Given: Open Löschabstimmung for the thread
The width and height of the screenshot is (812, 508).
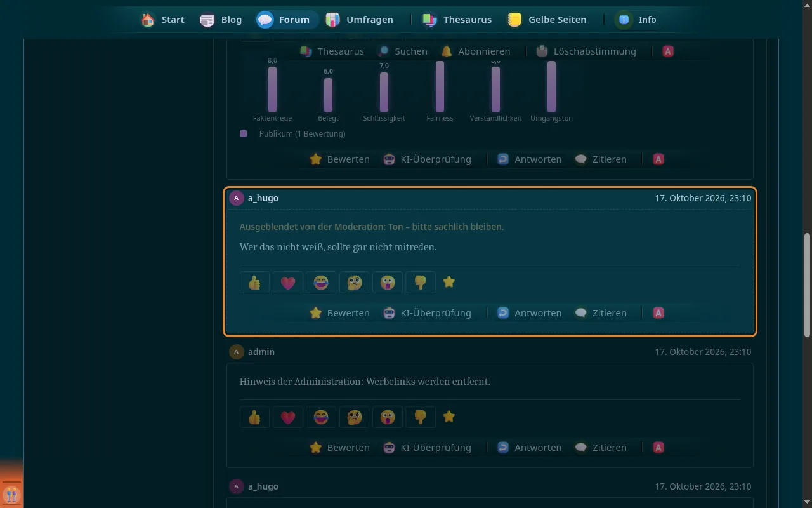Looking at the screenshot, I should (585, 51).
